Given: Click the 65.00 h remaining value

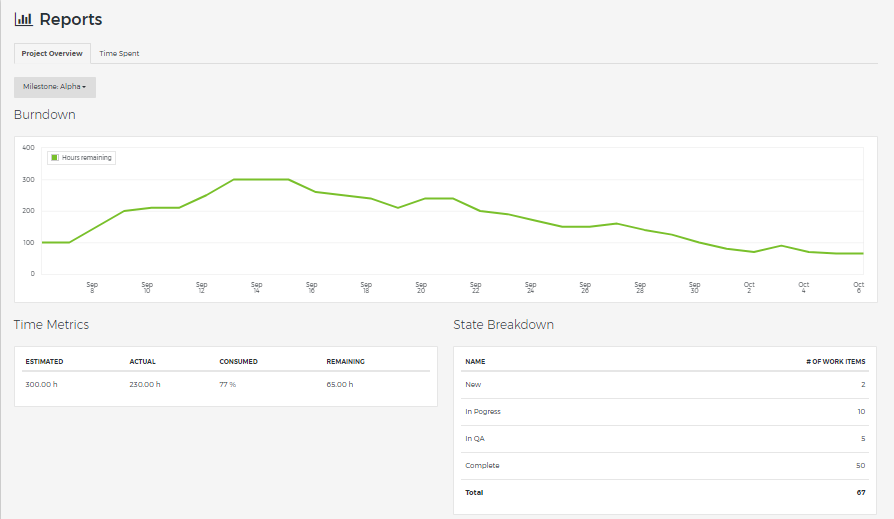Looking at the screenshot, I should 339,384.
